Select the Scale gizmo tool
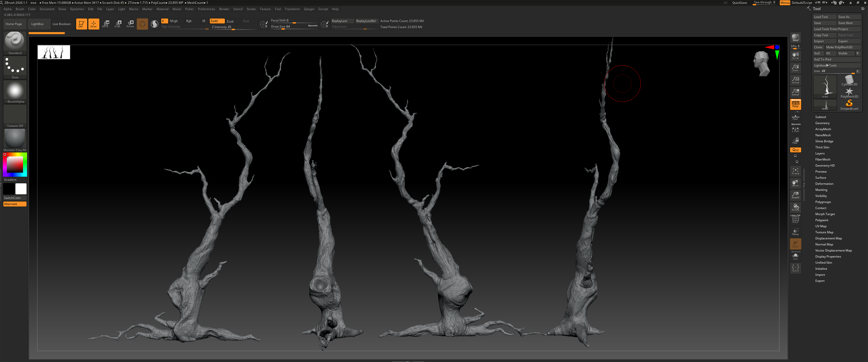868x362 pixels. pyautogui.click(x=118, y=24)
